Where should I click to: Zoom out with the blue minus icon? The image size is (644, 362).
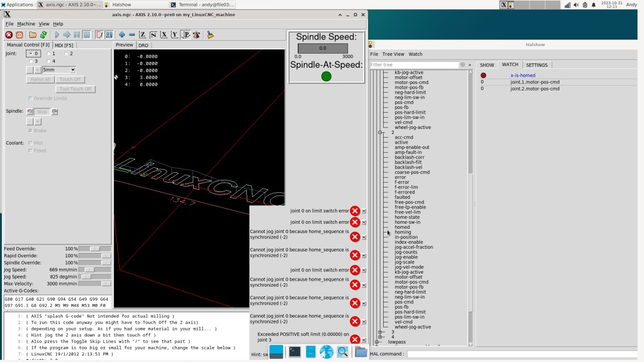click(132, 35)
